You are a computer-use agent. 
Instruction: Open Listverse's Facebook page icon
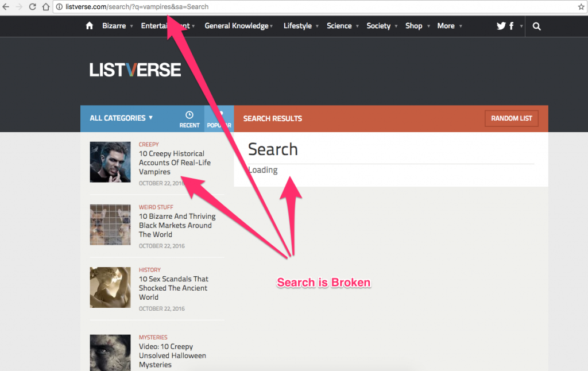[511, 26]
